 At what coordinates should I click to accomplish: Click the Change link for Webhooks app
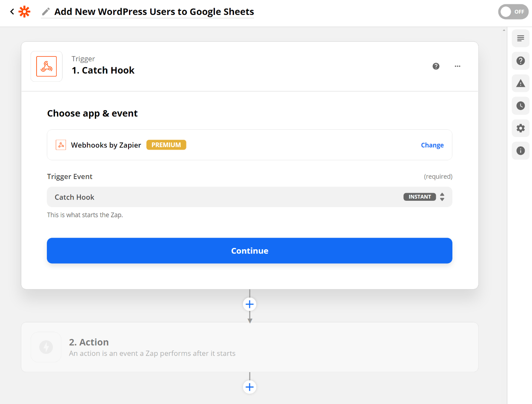(432, 145)
